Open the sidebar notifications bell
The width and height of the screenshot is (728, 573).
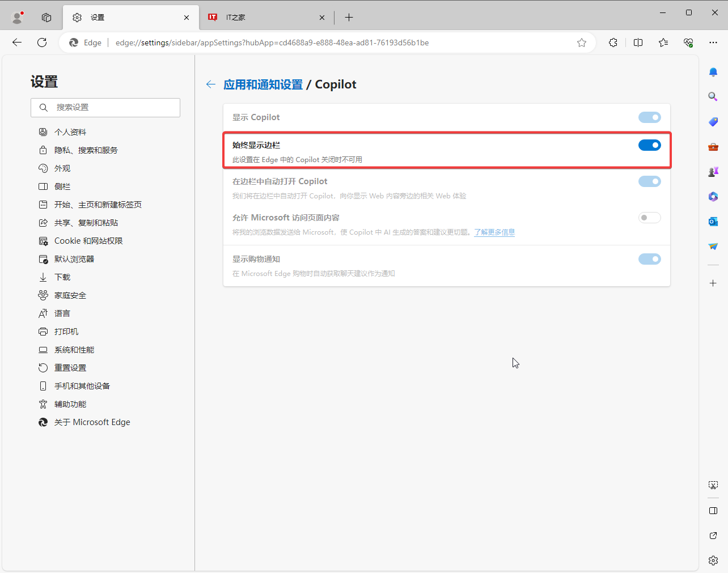click(713, 72)
